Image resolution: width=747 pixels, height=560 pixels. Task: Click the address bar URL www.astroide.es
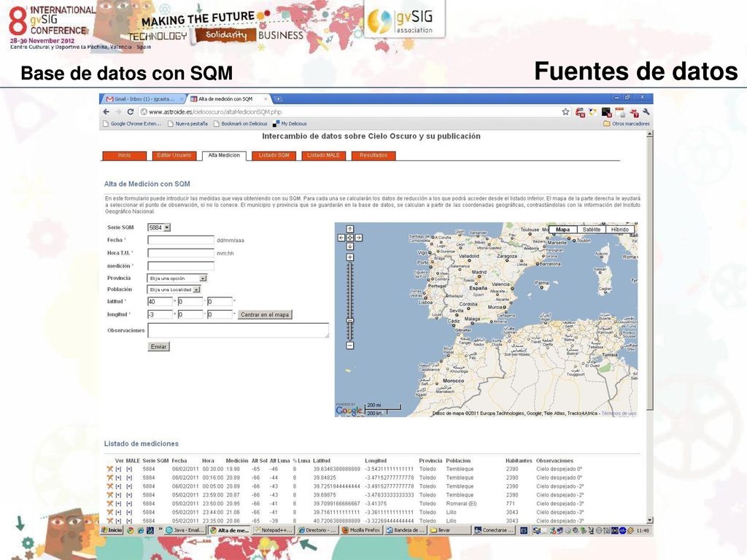214,112
